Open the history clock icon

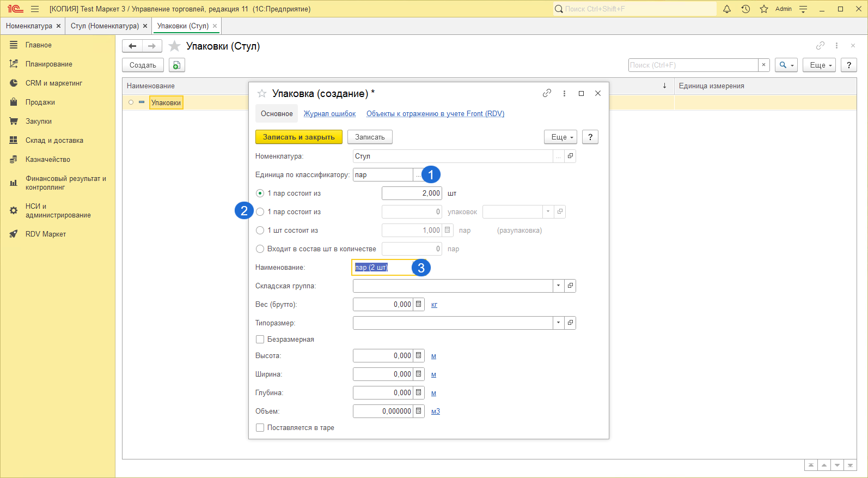(x=745, y=9)
